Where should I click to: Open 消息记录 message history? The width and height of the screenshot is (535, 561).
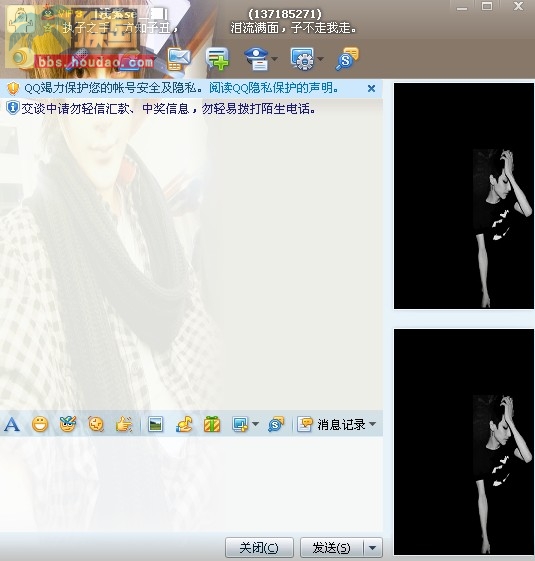coord(331,424)
